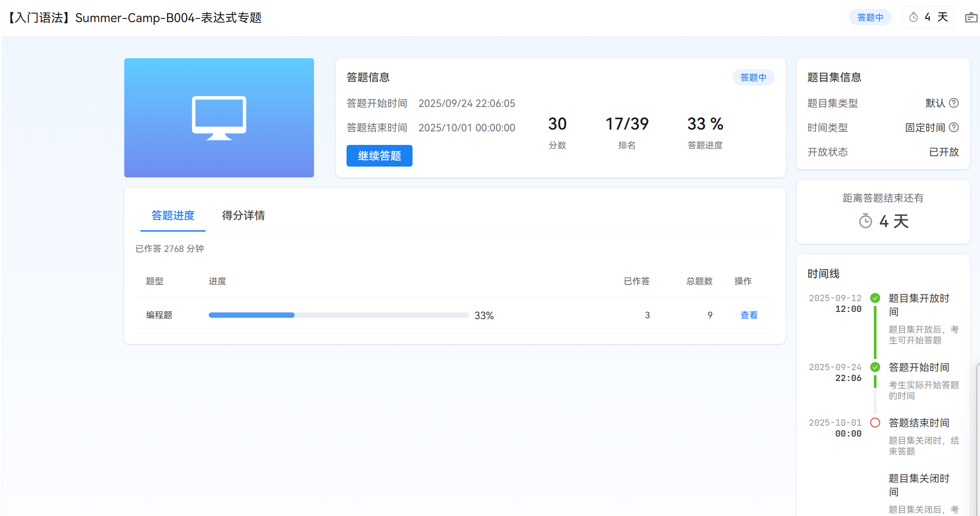This screenshot has height=516, width=980.
Task: Click 答题中 status tag in 答题信息 card
Action: tap(753, 78)
